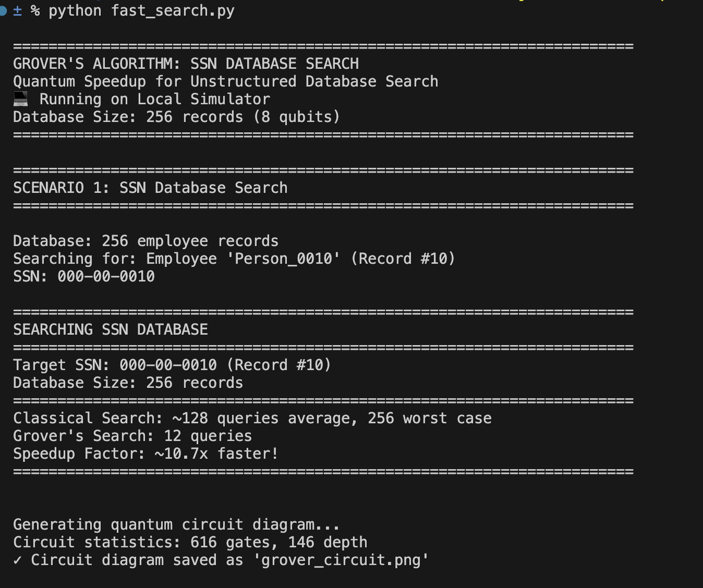Click the '(8 qubits)' text

[x=297, y=117]
